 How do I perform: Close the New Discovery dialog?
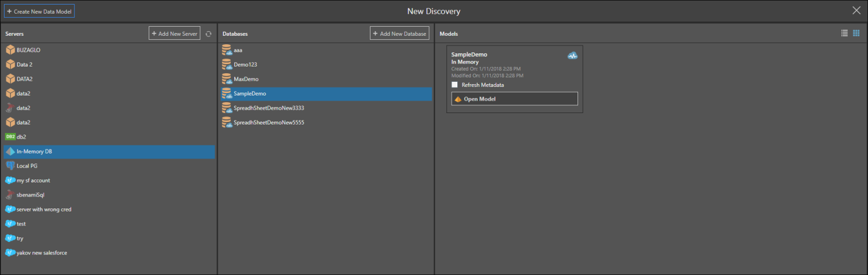click(x=856, y=11)
